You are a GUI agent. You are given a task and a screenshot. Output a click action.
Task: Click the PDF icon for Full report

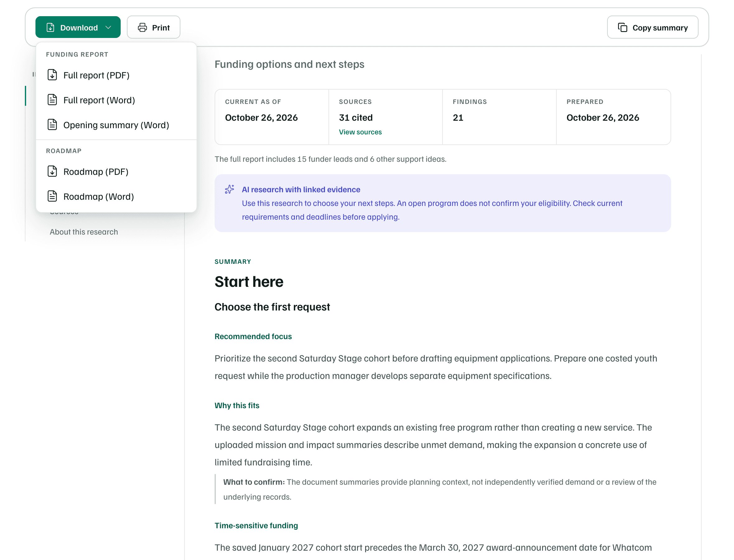[x=52, y=75]
